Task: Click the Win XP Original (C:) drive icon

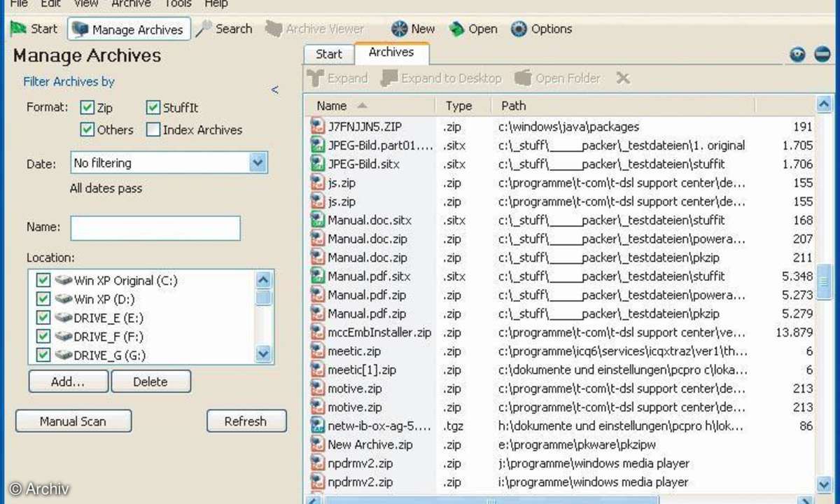Action: [64, 280]
